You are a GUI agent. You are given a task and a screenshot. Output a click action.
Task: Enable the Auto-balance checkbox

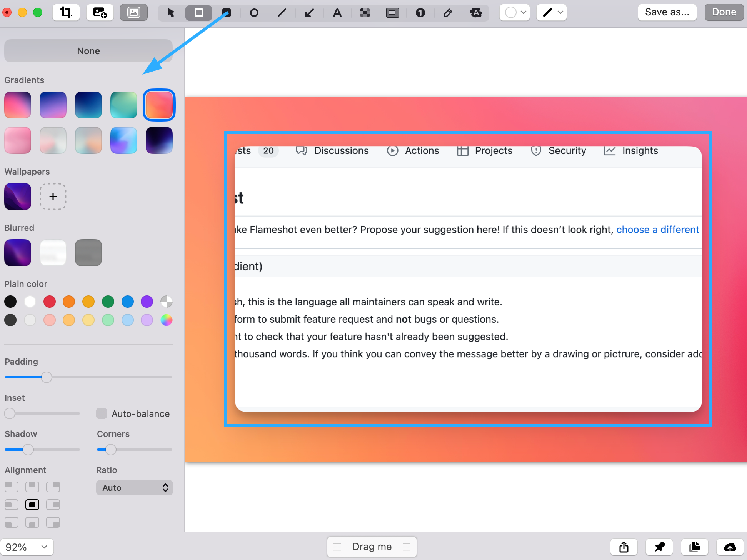pyautogui.click(x=101, y=413)
